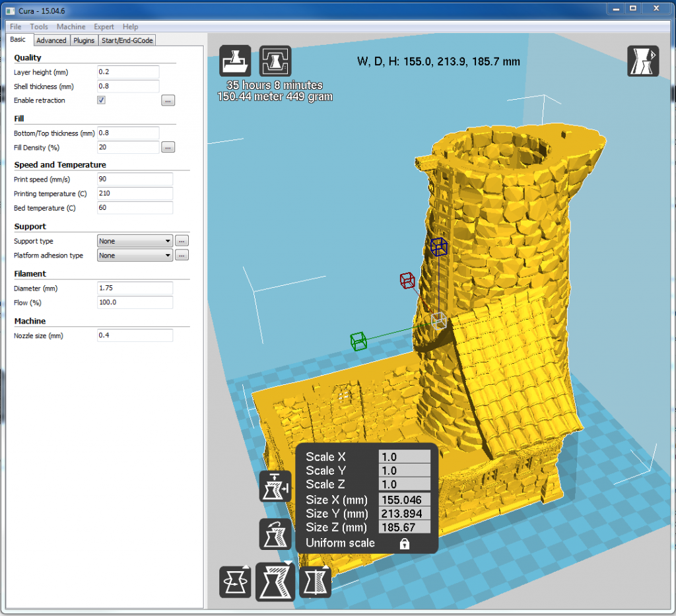
Task: Open retraction settings with the ellipsis button
Action: [x=168, y=100]
